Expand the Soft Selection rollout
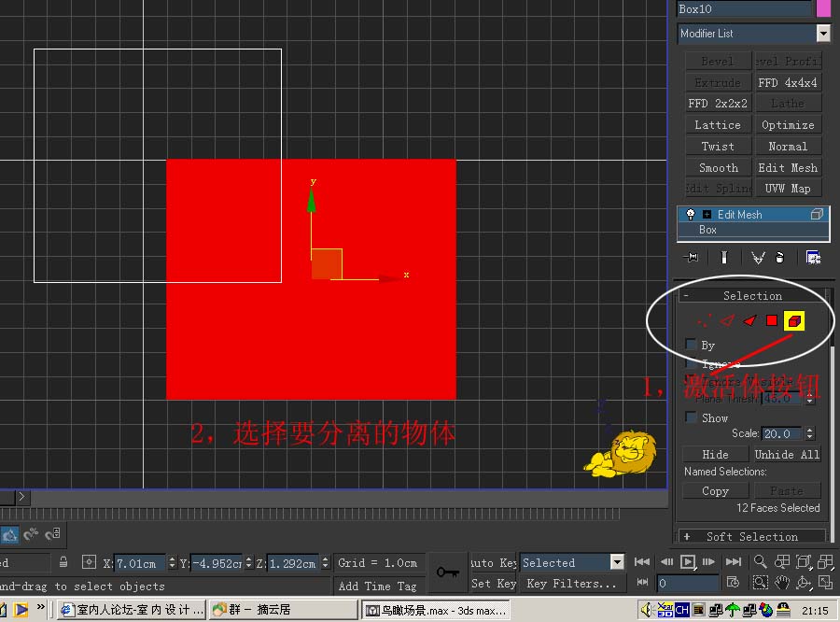The image size is (840, 622). click(x=751, y=536)
